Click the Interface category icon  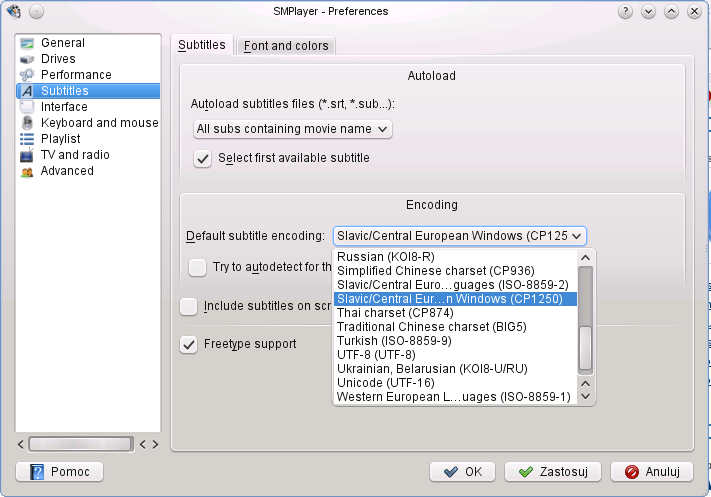point(27,107)
